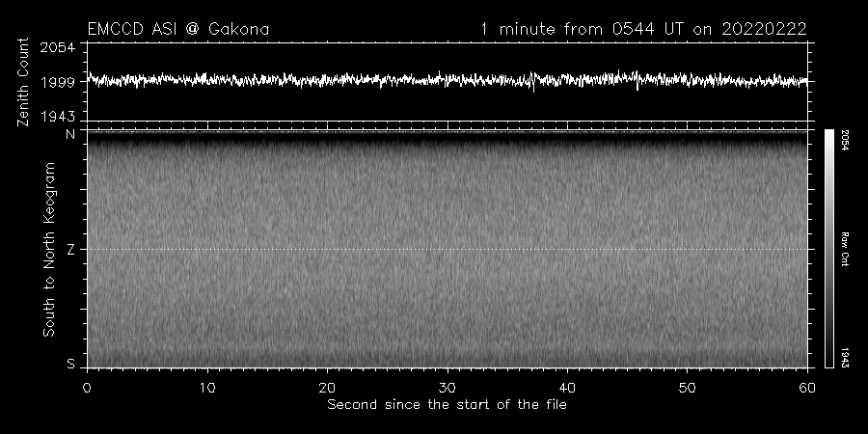Click the S label on the keogram axis

(x=70, y=364)
